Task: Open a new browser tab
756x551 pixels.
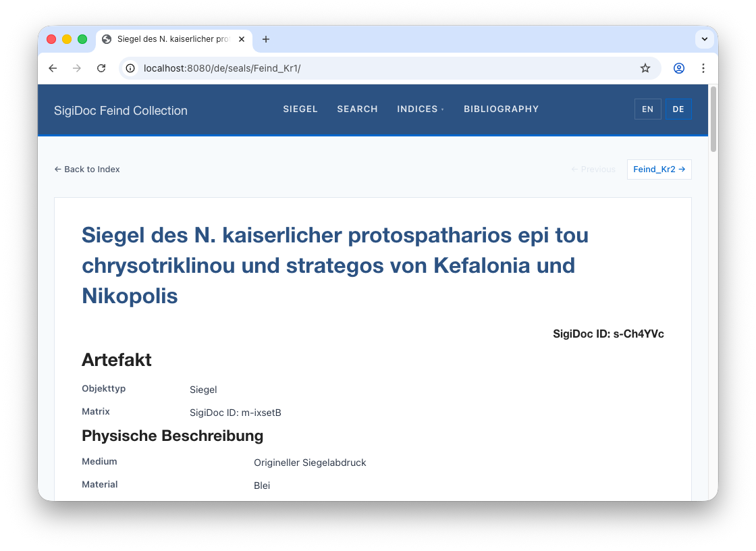Action: click(266, 39)
